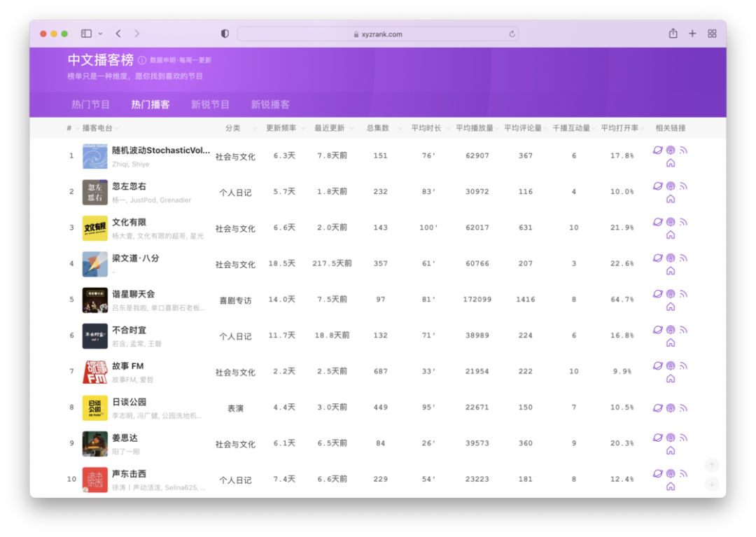
Task: Click Safari's Share icon
Action: 673,34
